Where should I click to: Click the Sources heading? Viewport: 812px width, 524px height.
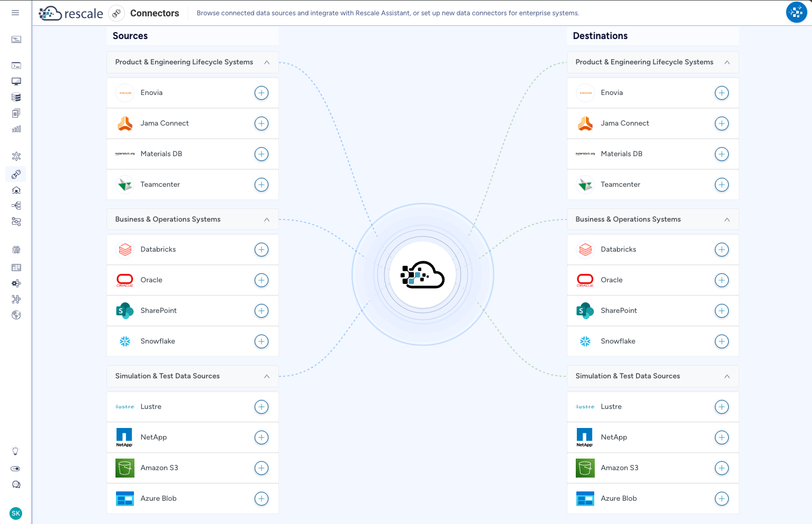coord(130,36)
